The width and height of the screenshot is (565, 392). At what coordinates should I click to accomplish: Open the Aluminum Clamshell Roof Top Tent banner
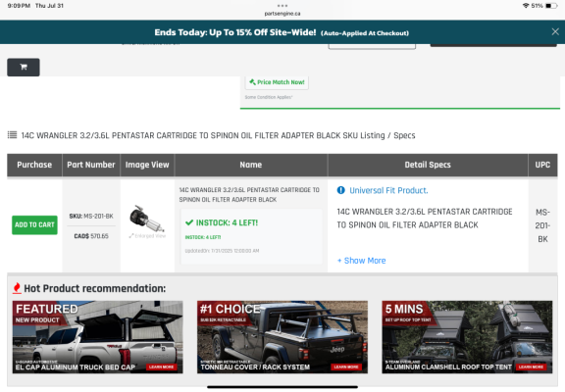pyautogui.click(x=467, y=337)
